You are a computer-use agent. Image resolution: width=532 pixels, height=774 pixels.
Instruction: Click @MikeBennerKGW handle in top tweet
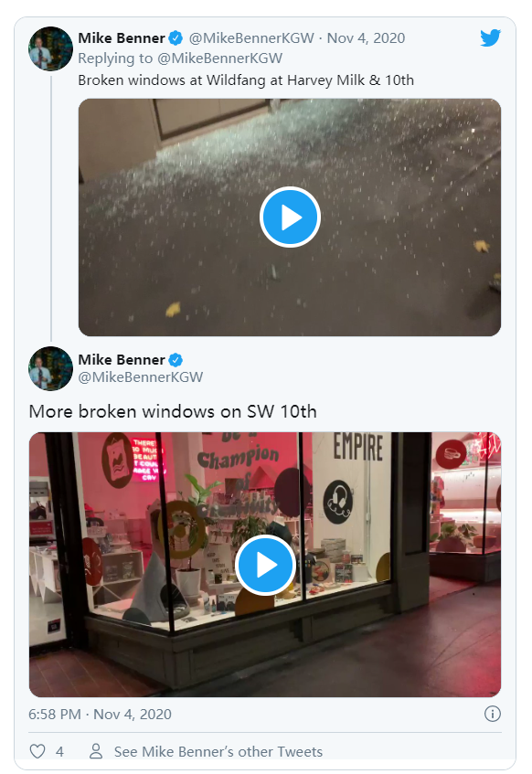pos(251,38)
